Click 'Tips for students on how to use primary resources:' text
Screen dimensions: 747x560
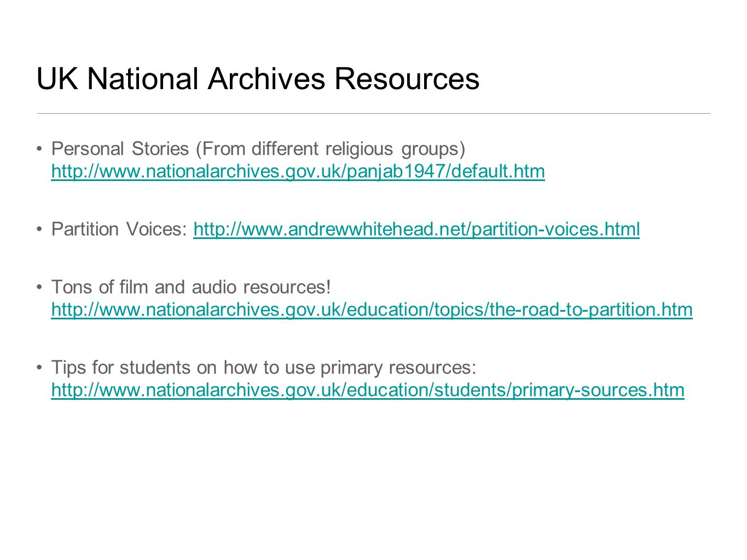pyautogui.click(x=264, y=367)
